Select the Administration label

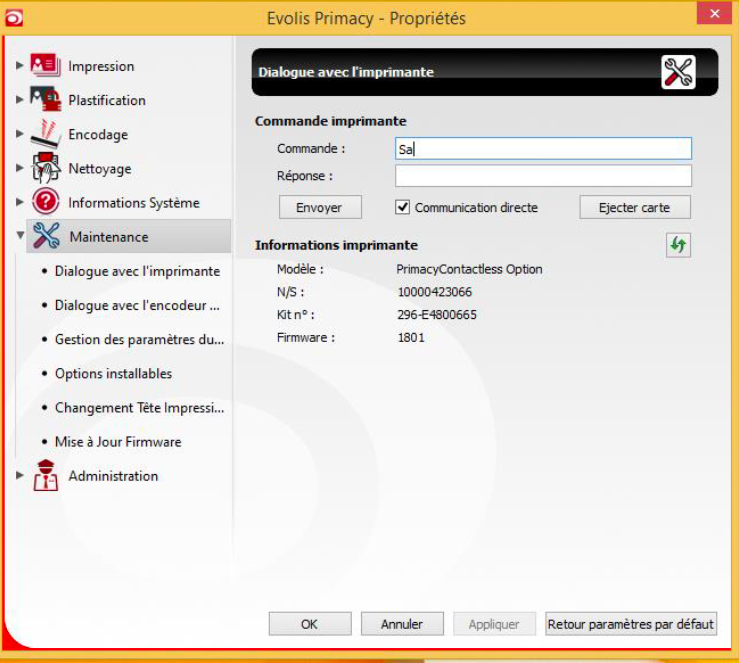(113, 476)
